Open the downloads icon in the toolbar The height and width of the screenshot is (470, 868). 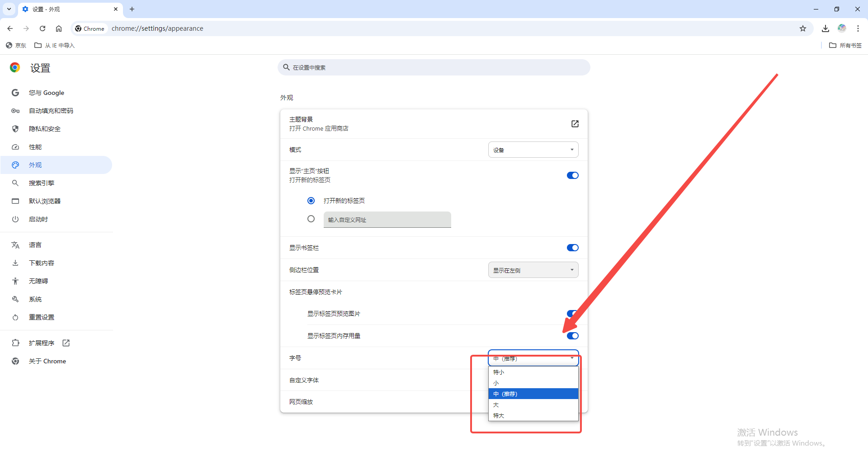coord(826,28)
